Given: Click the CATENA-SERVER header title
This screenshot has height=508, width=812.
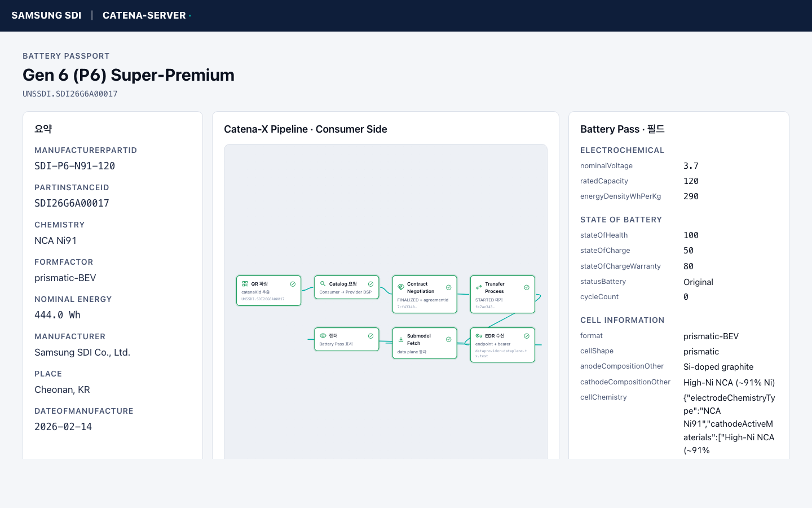Looking at the screenshot, I should coord(144,15).
